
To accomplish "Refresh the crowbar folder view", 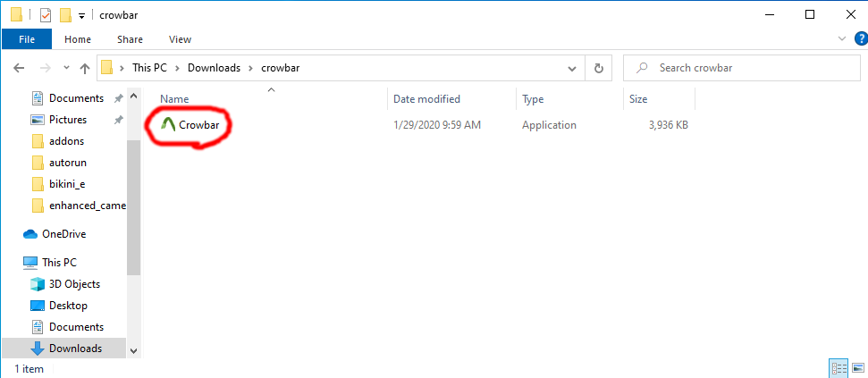I will click(x=598, y=68).
